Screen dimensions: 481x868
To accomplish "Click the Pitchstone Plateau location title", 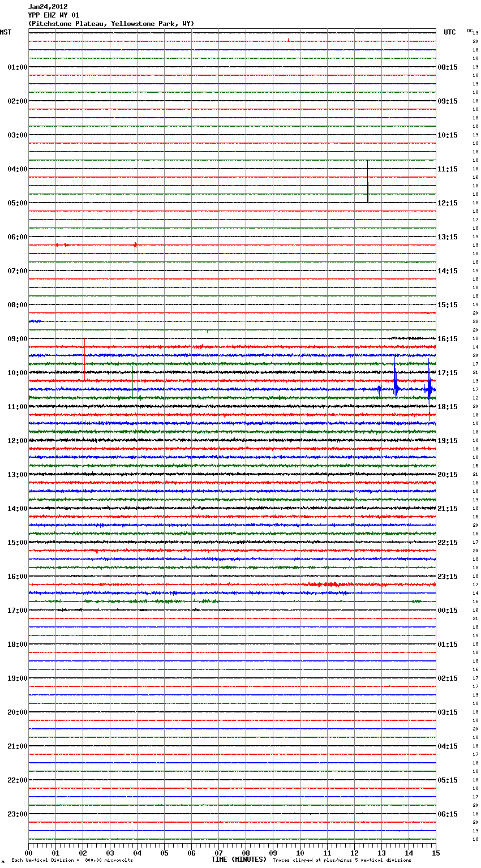I will pos(111,24).
